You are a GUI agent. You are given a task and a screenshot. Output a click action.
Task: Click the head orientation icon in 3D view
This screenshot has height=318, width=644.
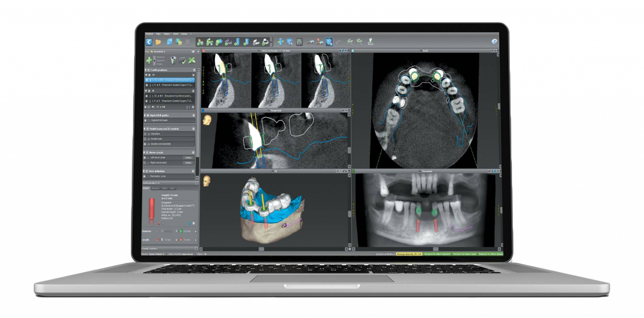pos(206,181)
